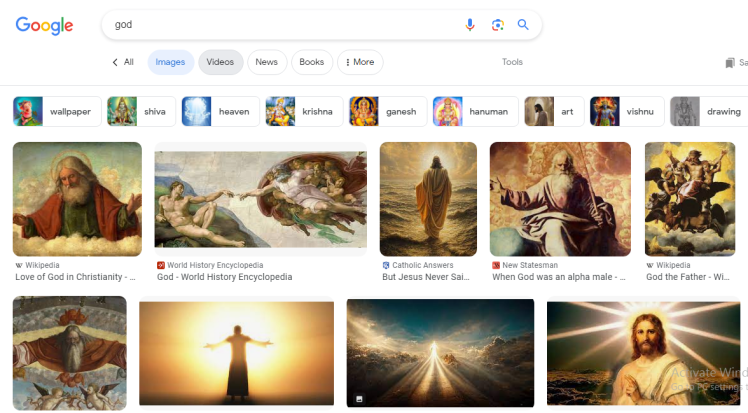Open the Saved bookmark icon
Screen dimensions: 748x413
pos(730,62)
